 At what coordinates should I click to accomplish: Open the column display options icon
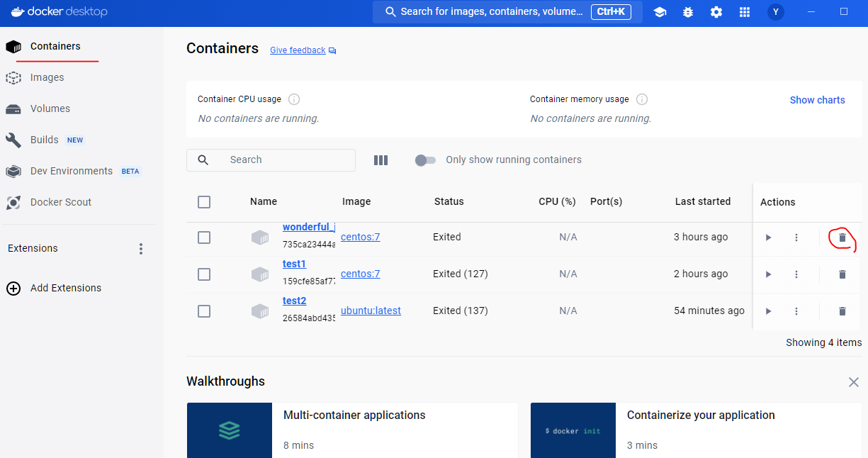(381, 160)
